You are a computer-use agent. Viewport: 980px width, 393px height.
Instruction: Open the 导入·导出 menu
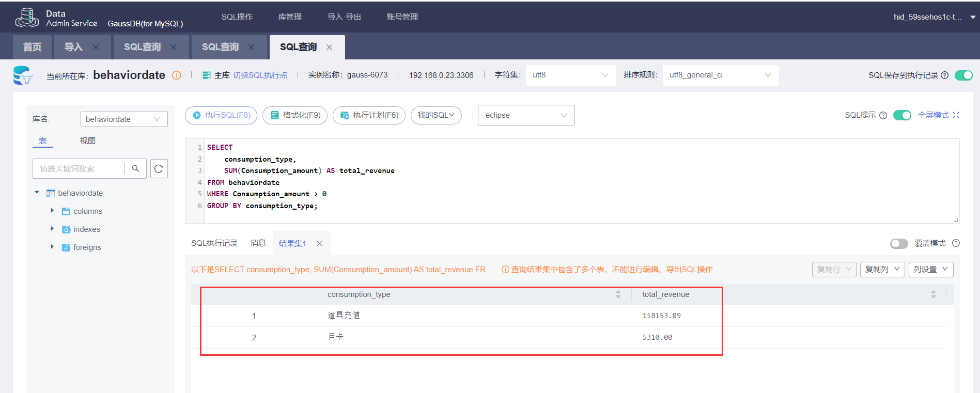point(344,17)
